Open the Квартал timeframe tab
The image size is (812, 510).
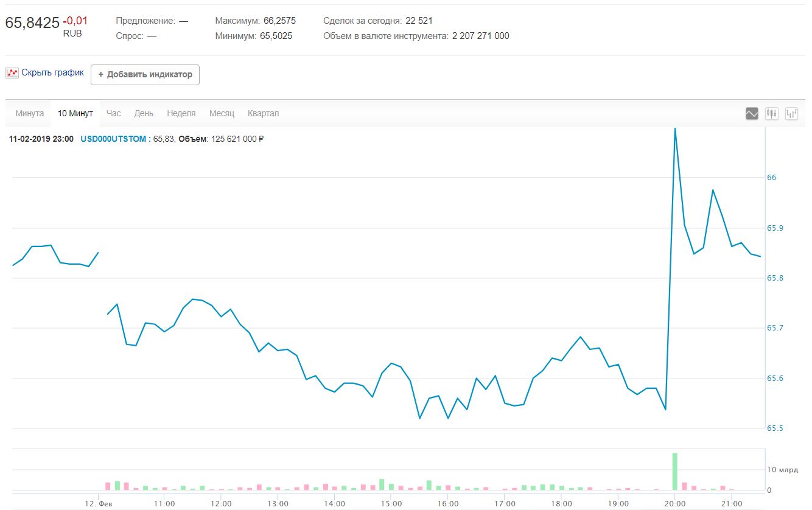[x=263, y=114]
